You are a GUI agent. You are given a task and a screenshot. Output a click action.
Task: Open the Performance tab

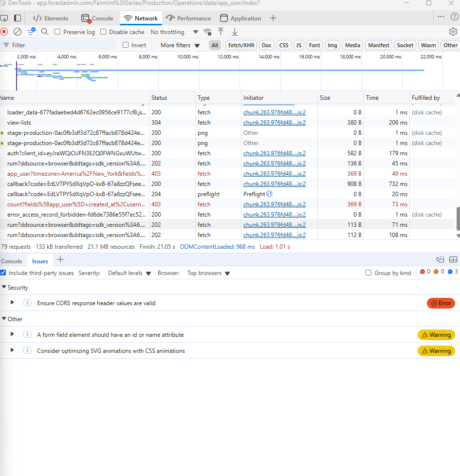coord(188,18)
